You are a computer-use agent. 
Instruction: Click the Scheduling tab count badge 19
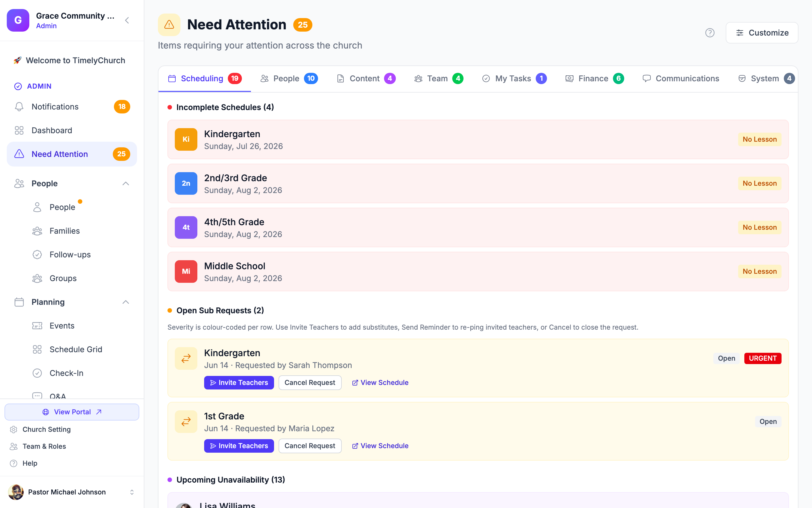235,78
